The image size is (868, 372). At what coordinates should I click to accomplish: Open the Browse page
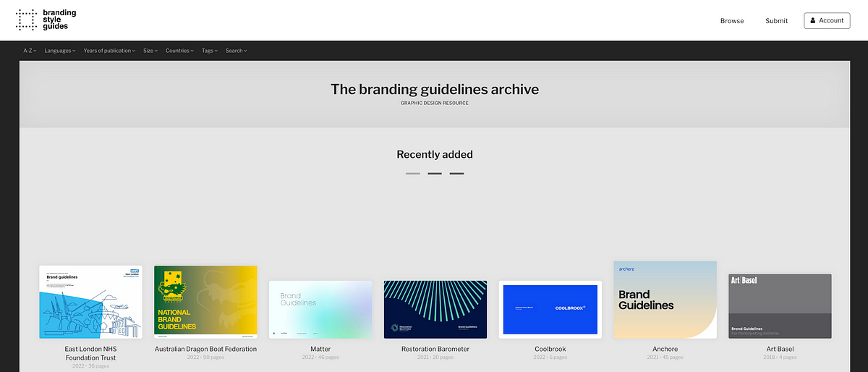(x=732, y=21)
